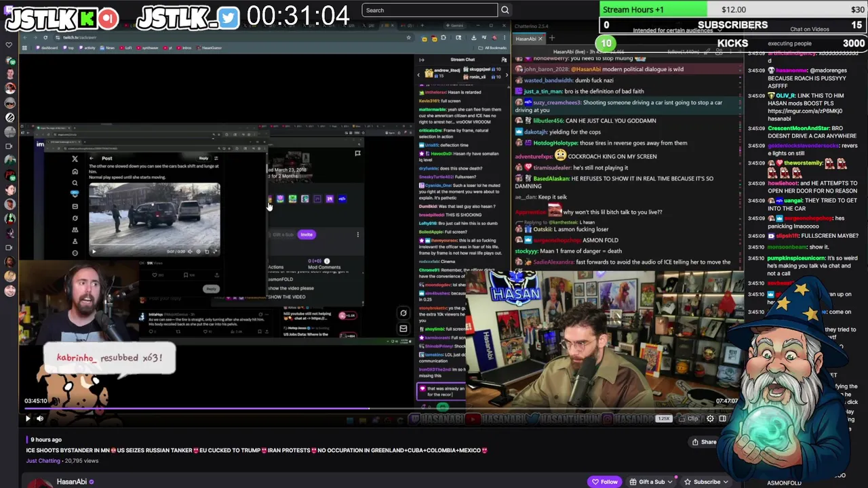The height and width of the screenshot is (488, 868).
Task: Follow HasanAbi with the purple Follow button
Action: [x=605, y=482]
